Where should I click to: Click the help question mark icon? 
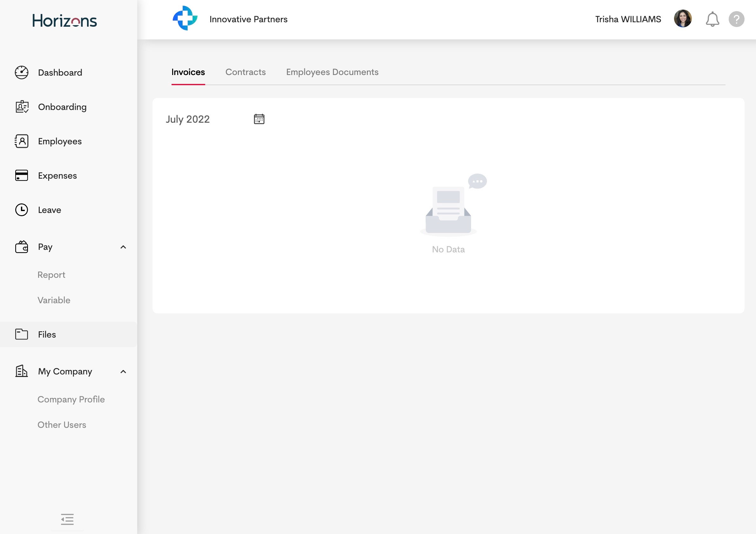[x=736, y=19]
